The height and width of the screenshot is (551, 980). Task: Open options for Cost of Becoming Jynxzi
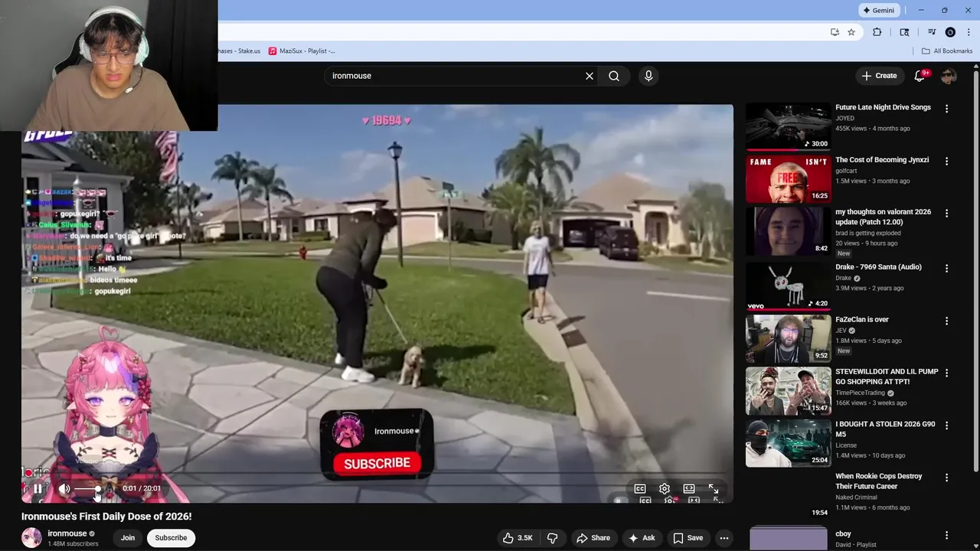pos(946,161)
